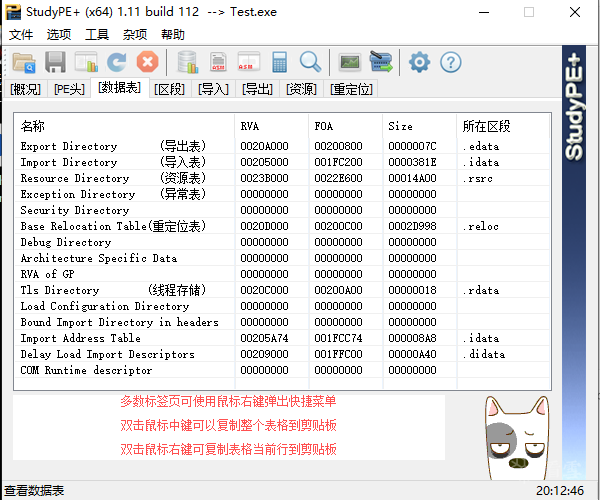
Task: Click the StudyPE+ title bar app icon
Action: (13, 12)
